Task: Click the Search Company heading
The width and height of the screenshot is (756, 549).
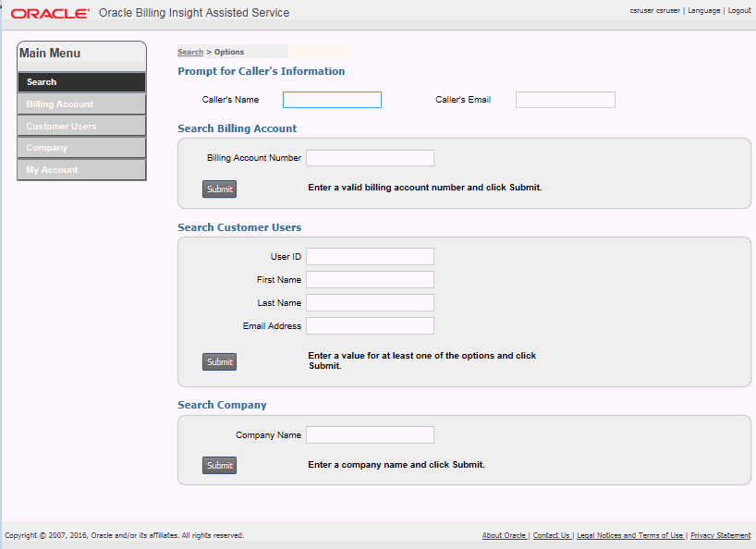Action: click(x=222, y=405)
